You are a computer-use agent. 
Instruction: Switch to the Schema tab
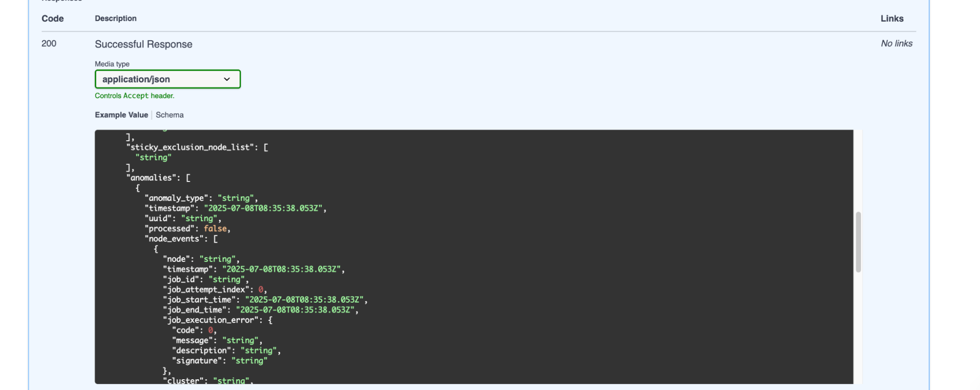170,115
